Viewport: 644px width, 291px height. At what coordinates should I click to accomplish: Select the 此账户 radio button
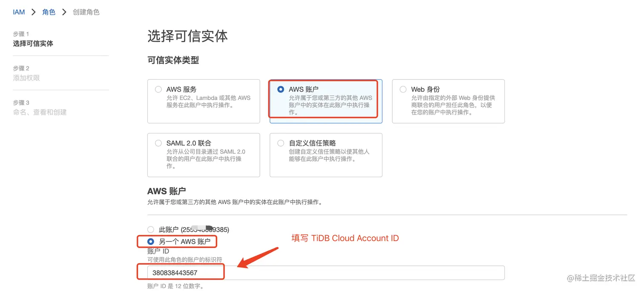[150, 230]
